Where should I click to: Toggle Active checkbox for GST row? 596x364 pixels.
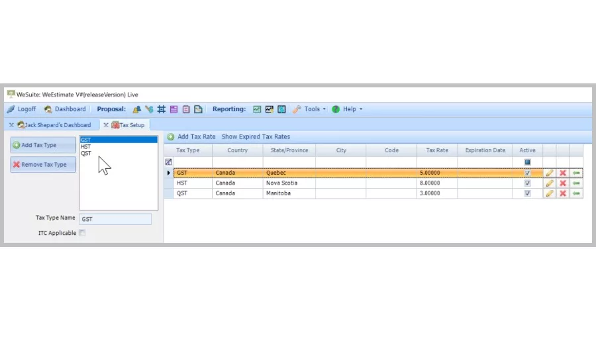click(528, 173)
